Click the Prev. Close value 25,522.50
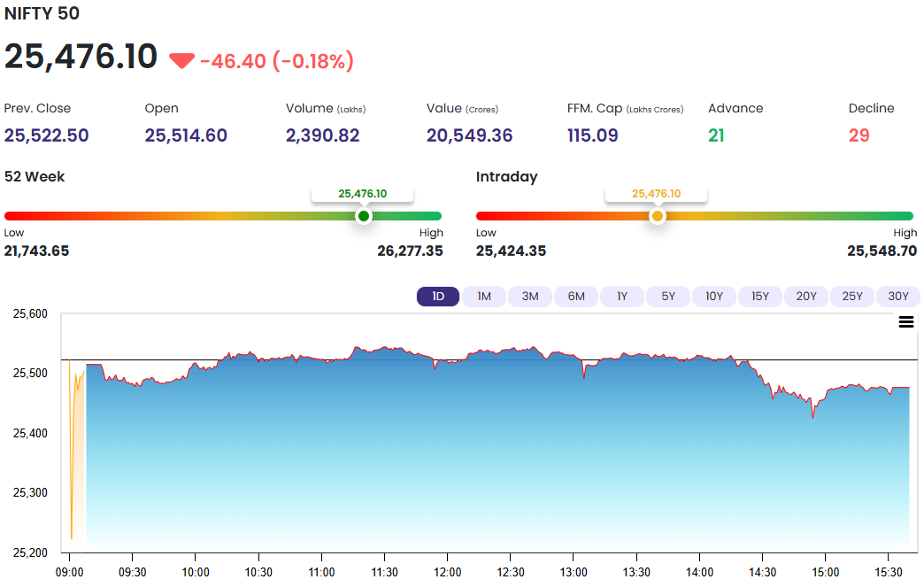Image resolution: width=924 pixels, height=587 pixels. pos(47,135)
